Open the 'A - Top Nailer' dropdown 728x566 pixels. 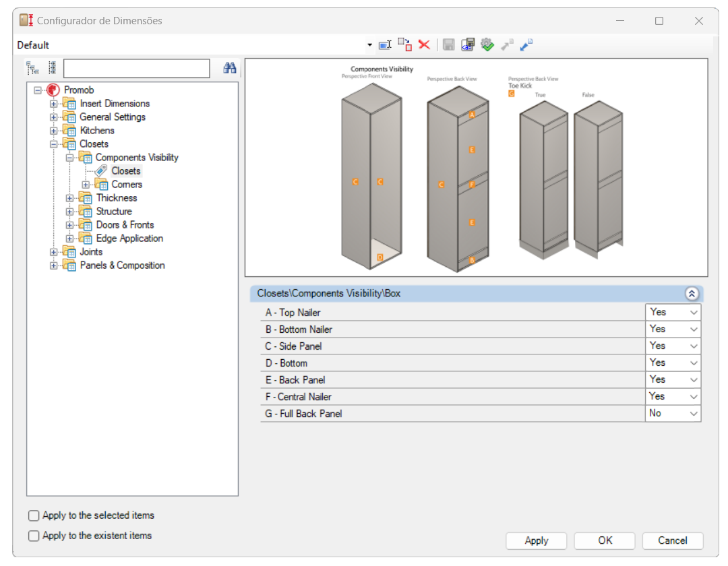(694, 313)
